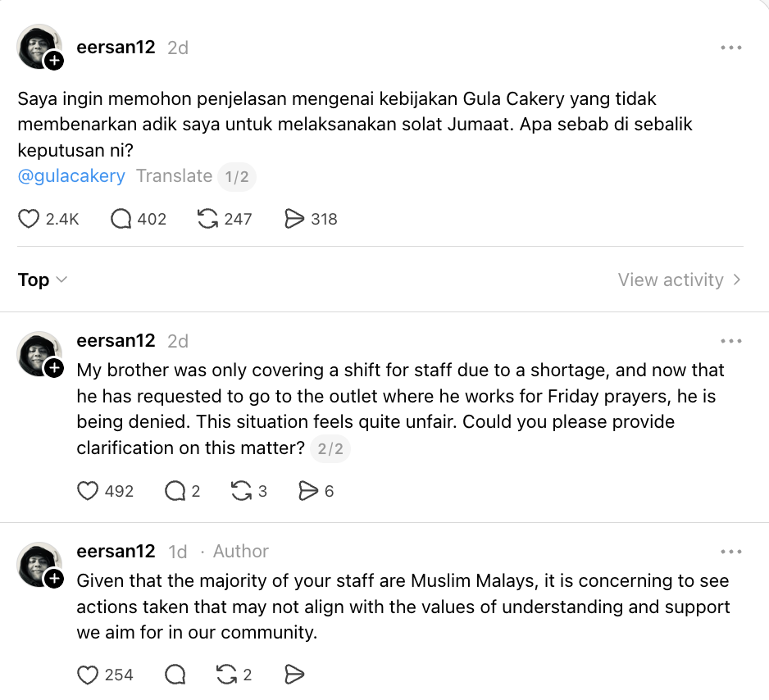Open the @gulacakery mention link
The width and height of the screenshot is (769, 700).
71,176
